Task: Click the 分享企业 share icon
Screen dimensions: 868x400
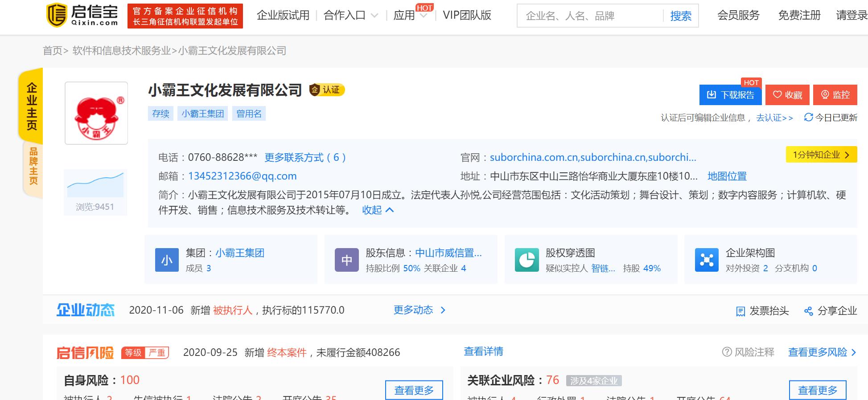Action: 808,311
